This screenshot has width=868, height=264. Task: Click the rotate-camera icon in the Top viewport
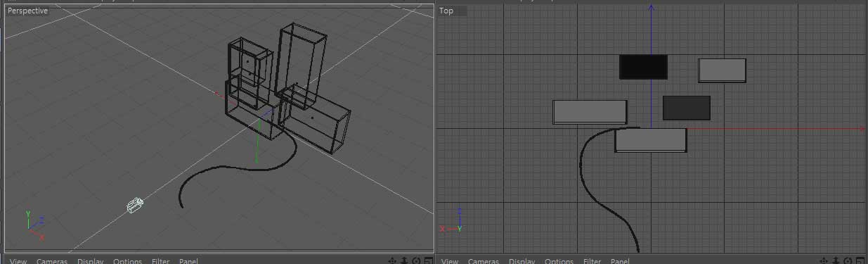tap(848, 261)
